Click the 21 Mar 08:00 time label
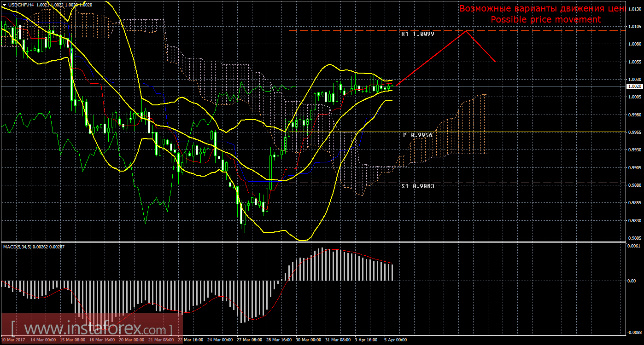The height and width of the screenshot is (345, 644). pos(161,340)
